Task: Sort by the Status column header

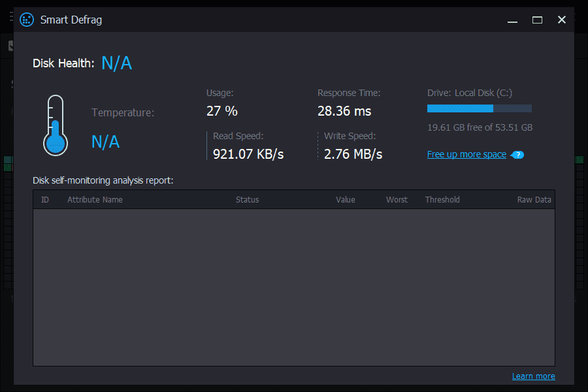Action: pos(247,199)
